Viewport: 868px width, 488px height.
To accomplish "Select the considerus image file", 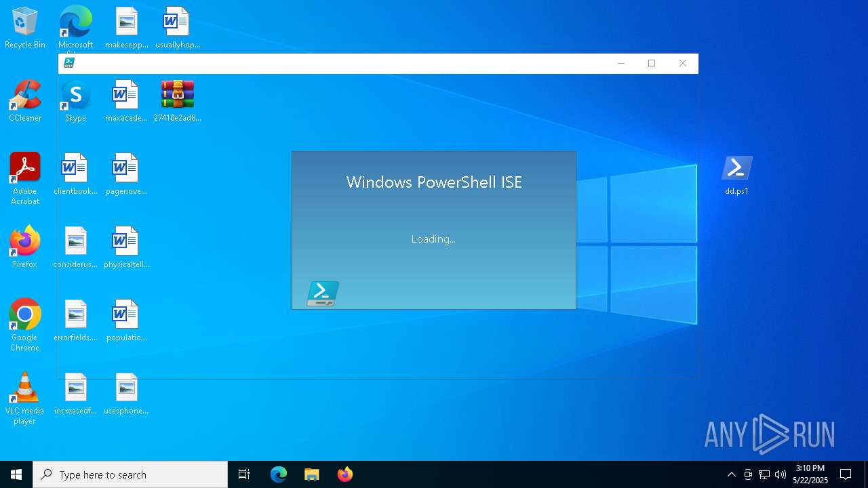I will [75, 247].
